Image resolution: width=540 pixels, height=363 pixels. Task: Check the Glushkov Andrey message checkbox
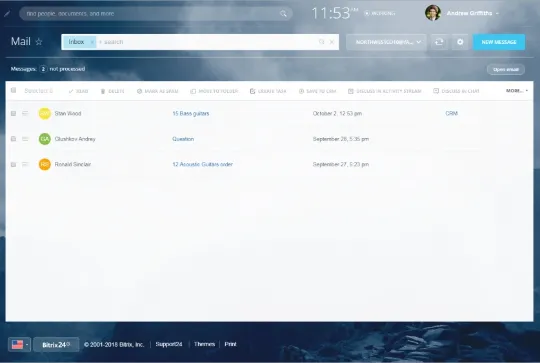point(13,139)
